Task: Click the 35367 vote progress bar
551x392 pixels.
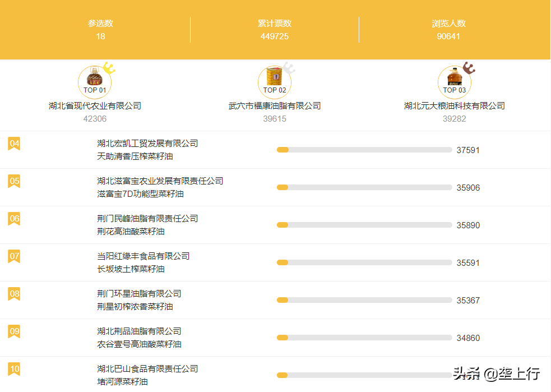Action: pyautogui.click(x=364, y=300)
